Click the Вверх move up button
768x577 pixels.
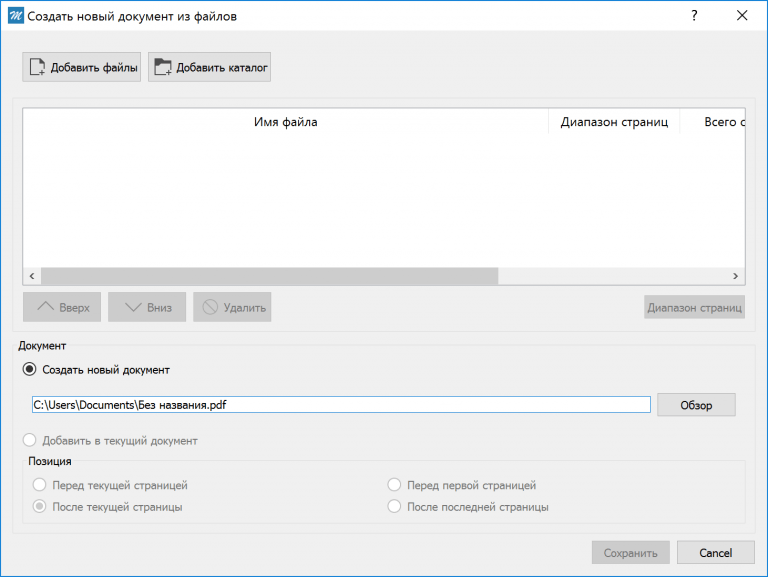pos(62,307)
